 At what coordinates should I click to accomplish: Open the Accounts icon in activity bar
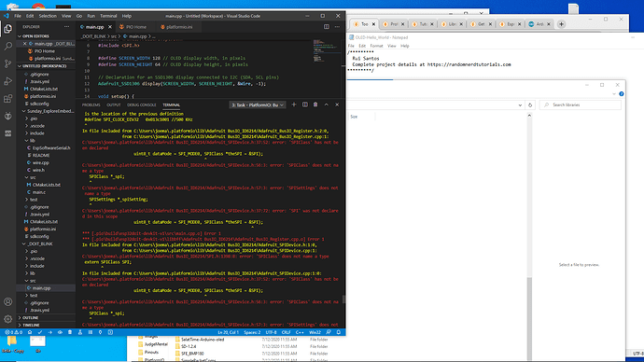tap(7, 301)
